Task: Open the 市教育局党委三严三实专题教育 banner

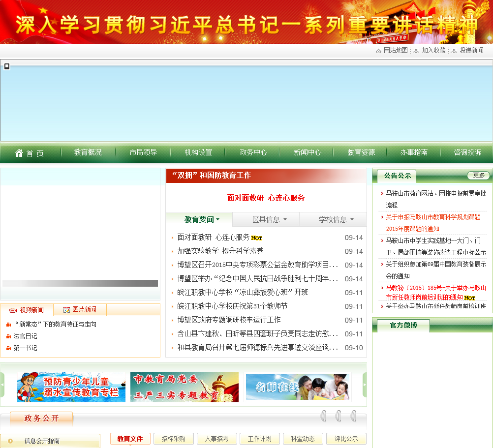Action: tap(185, 387)
